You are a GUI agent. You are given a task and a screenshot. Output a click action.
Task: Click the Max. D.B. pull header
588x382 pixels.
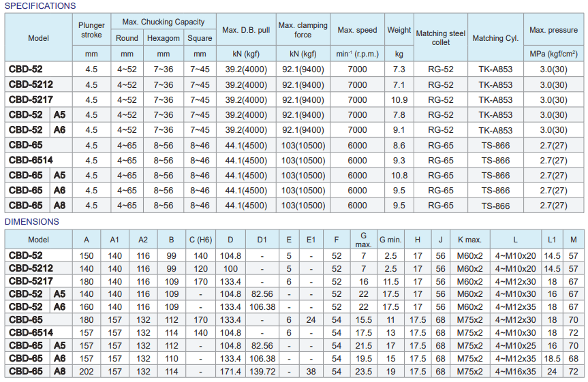(246, 30)
